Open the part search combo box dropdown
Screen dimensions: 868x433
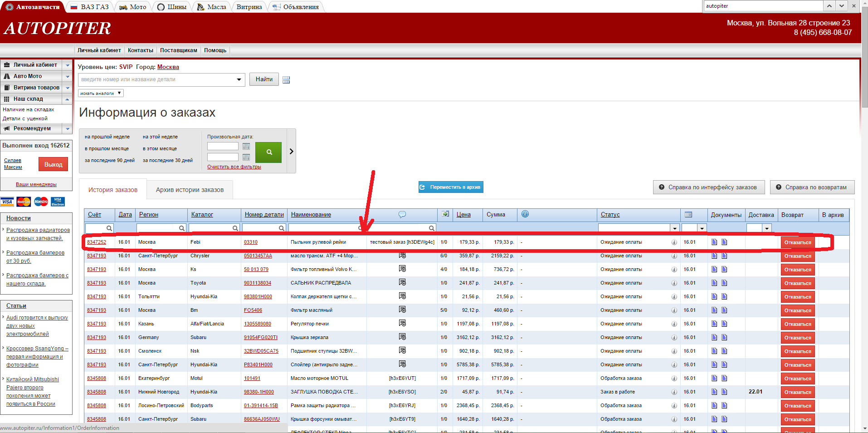pos(239,80)
